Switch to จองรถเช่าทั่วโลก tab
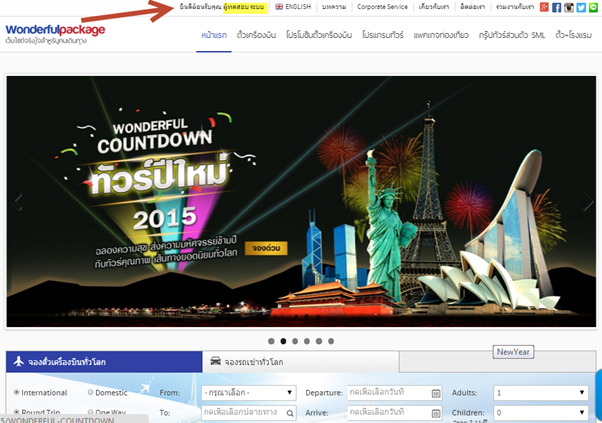Screen dimensions: 602x423 click(301, 362)
